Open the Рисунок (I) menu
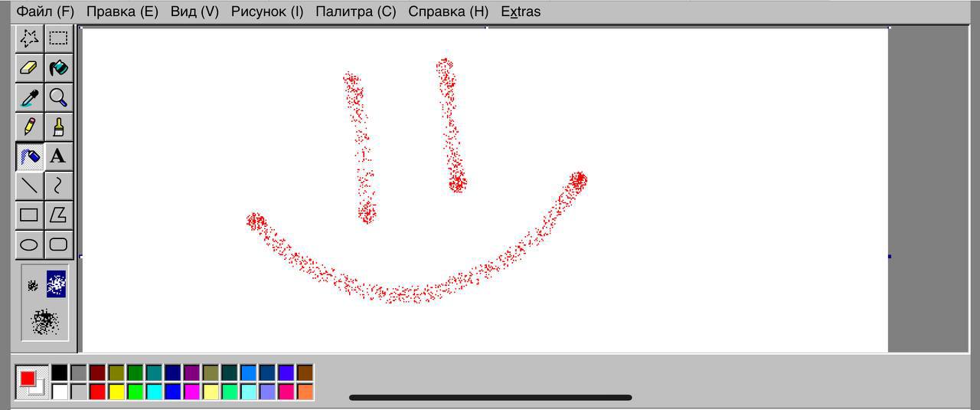The height and width of the screenshot is (410, 980). (x=267, y=11)
